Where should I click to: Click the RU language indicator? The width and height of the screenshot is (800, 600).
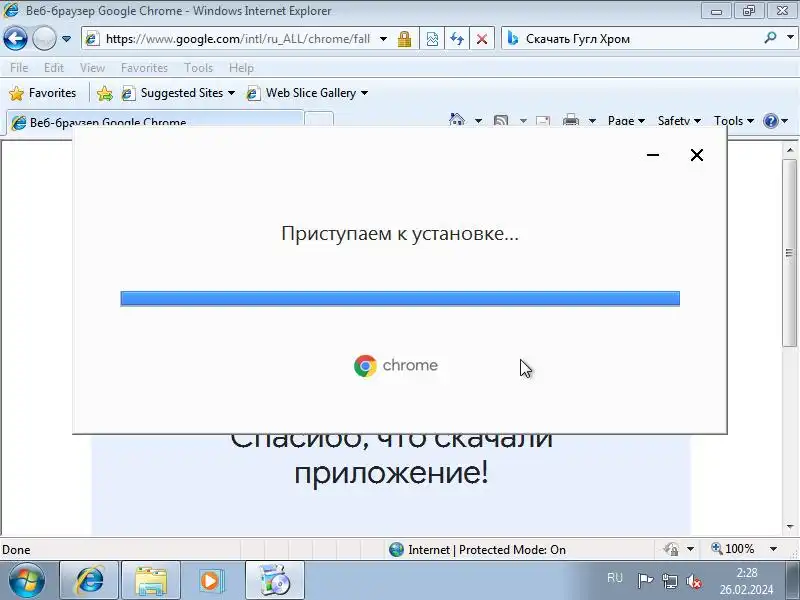(615, 578)
